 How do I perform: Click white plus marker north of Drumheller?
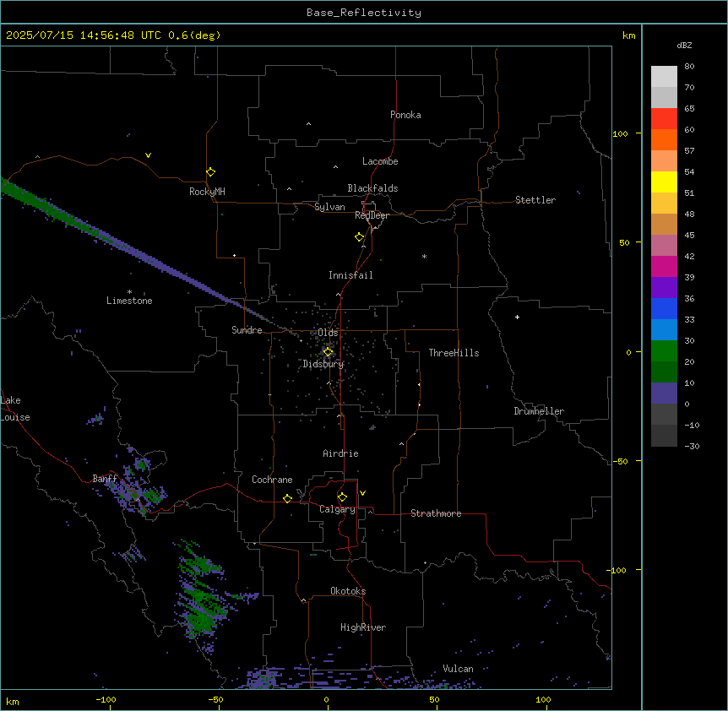click(517, 317)
